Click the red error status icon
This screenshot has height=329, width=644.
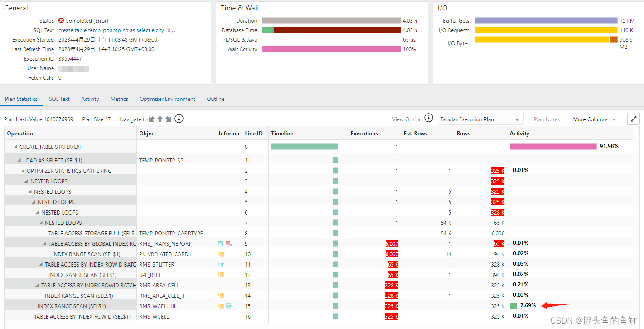tap(61, 20)
